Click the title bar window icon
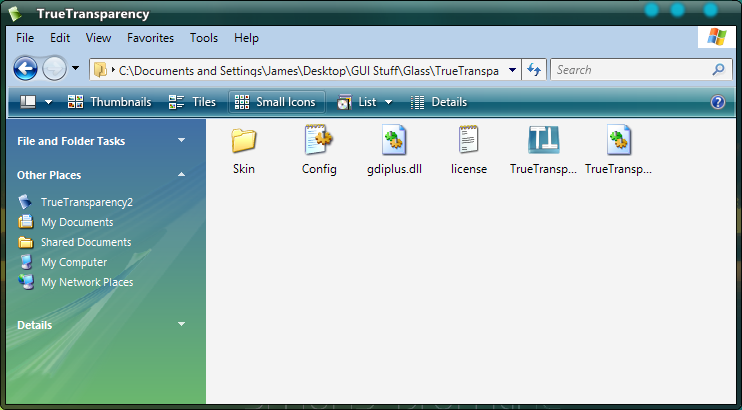 click(x=16, y=14)
